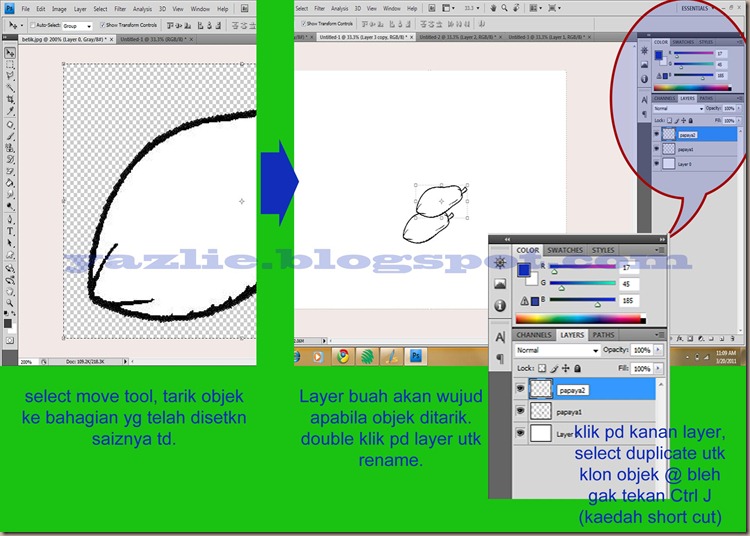This screenshot has width=750, height=536.
Task: Open Normal blend mode dropdown, enlarged panel
Action: [x=557, y=350]
